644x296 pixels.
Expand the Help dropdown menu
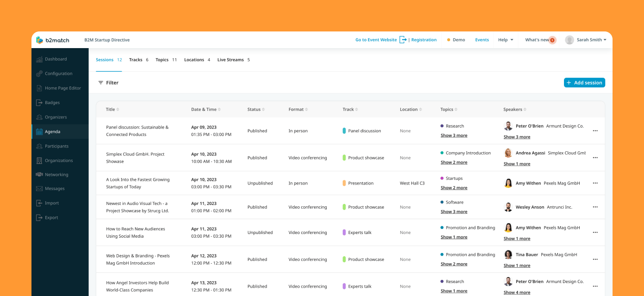(506, 40)
